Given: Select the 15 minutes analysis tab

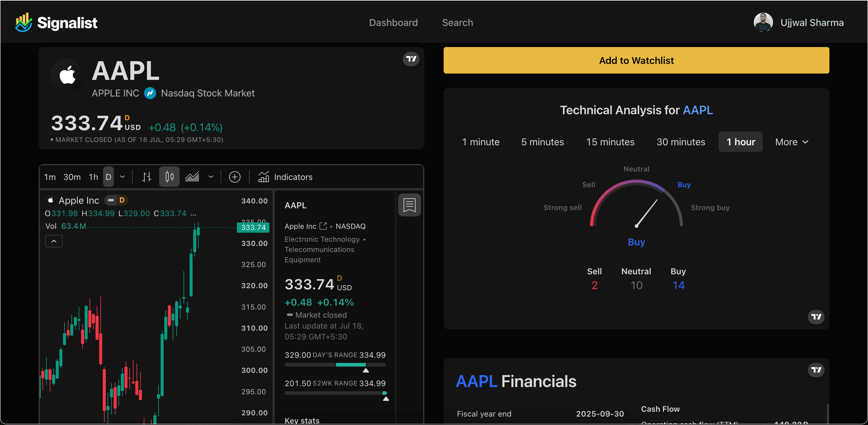Looking at the screenshot, I should (x=610, y=142).
